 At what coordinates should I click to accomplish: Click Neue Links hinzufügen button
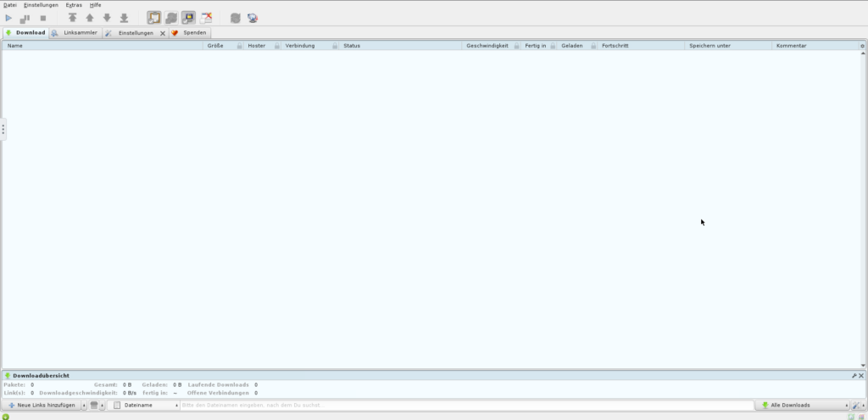(42, 405)
